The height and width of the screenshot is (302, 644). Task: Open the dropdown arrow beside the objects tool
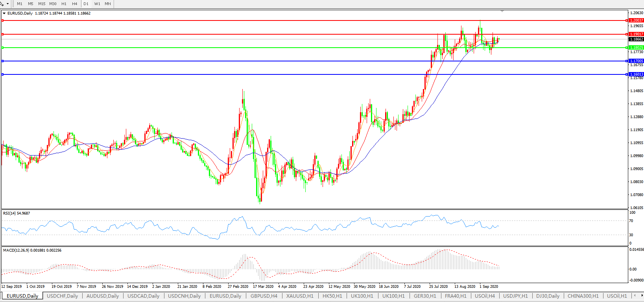click(x=7, y=4)
